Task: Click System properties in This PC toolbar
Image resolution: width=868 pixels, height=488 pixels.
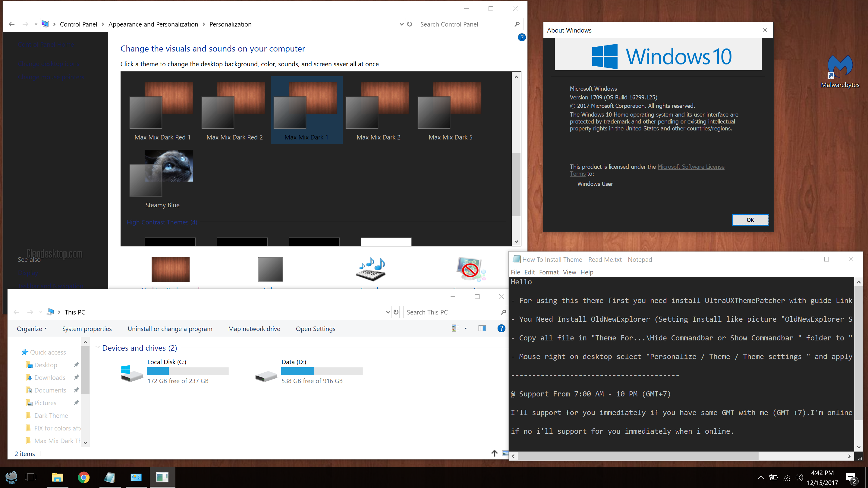Action: tap(87, 329)
